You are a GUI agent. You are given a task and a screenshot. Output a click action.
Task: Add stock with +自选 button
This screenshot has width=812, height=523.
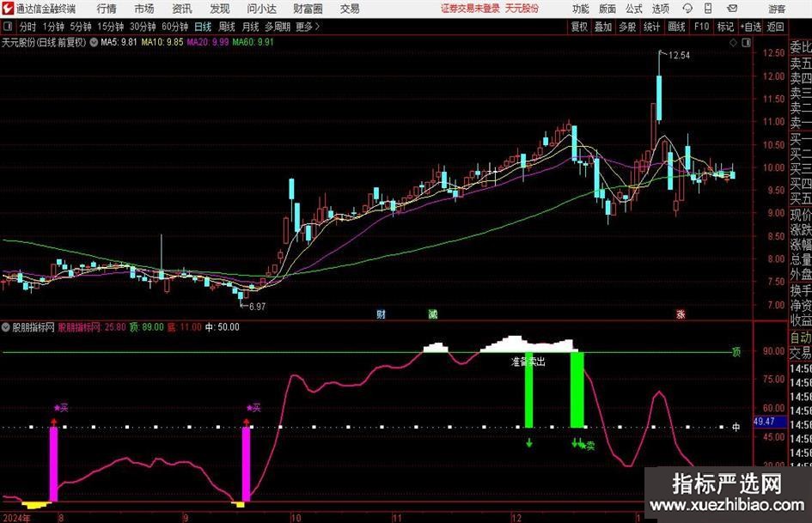pos(750,27)
